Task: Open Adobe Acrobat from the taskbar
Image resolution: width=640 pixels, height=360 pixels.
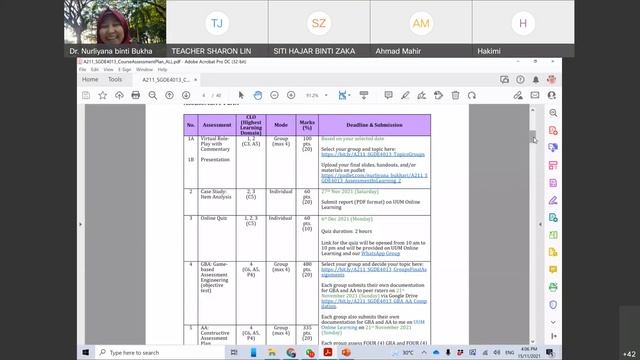Action: pyautogui.click(x=328, y=352)
